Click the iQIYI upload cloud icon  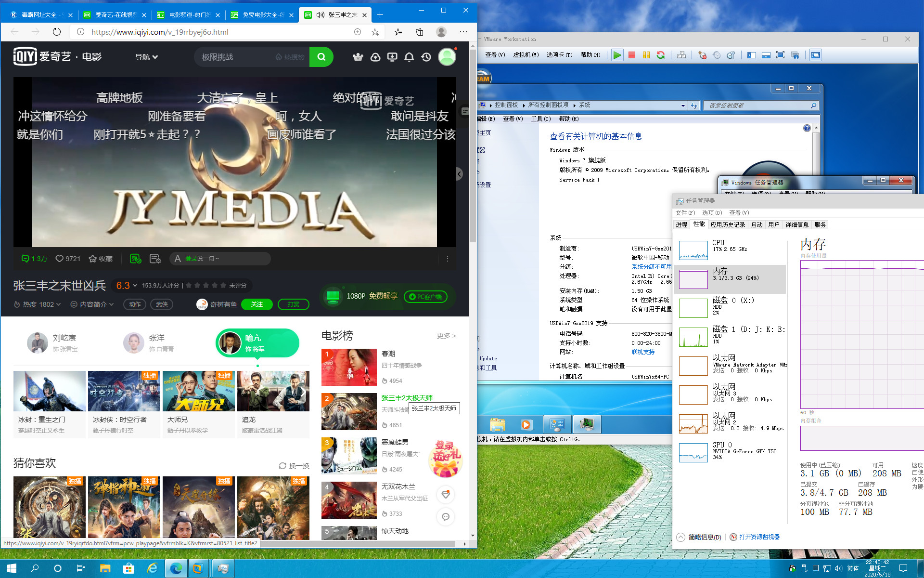(375, 57)
